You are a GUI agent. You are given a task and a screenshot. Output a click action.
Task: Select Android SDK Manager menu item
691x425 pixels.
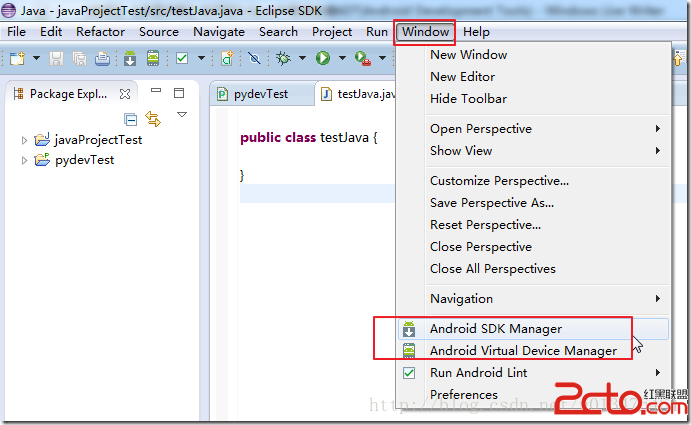(533, 329)
